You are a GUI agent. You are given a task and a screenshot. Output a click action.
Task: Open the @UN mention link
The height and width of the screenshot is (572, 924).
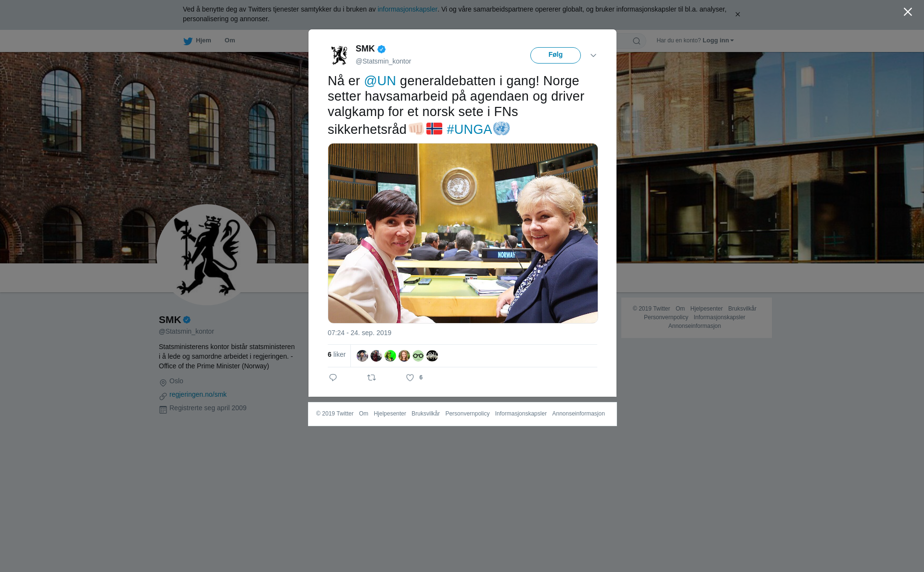(380, 81)
